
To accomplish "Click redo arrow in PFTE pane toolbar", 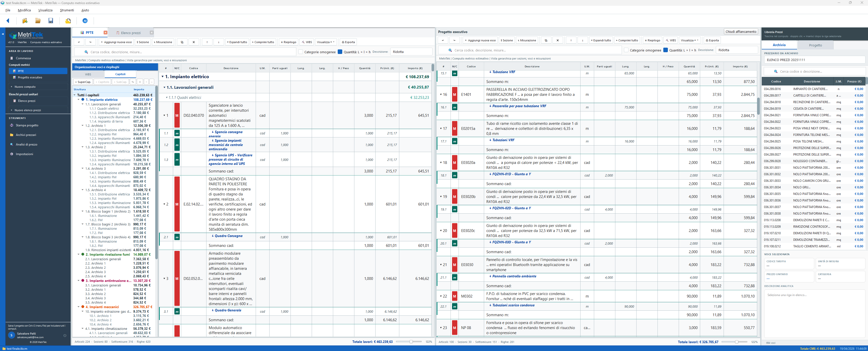I will click(x=90, y=42).
